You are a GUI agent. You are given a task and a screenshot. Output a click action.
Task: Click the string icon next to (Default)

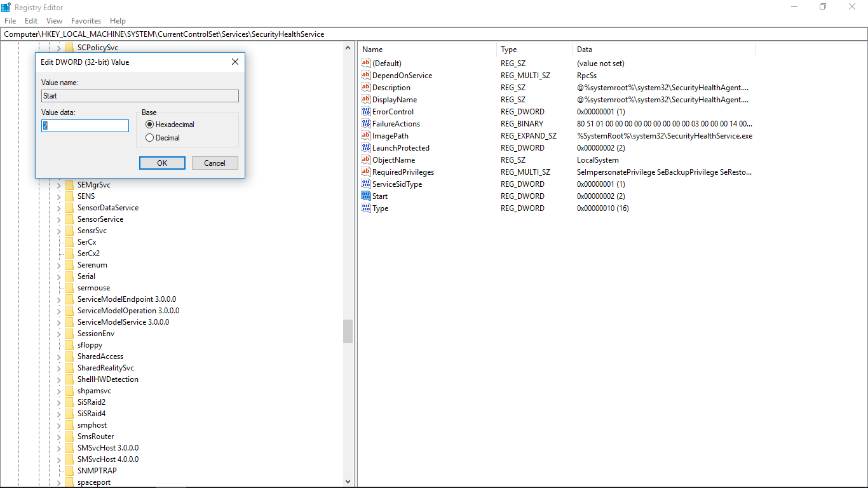[365, 63]
